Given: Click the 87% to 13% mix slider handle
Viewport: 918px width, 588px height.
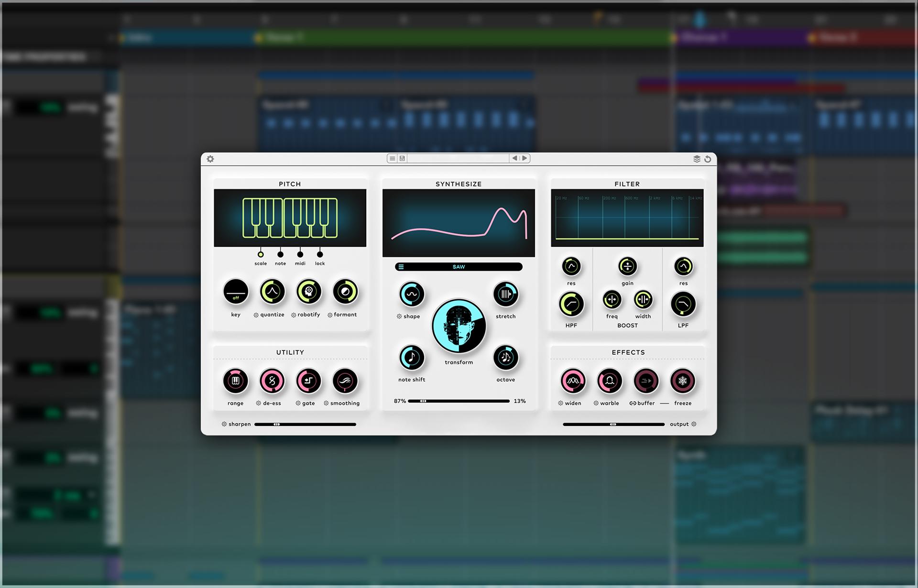Looking at the screenshot, I should pyautogui.click(x=423, y=401).
